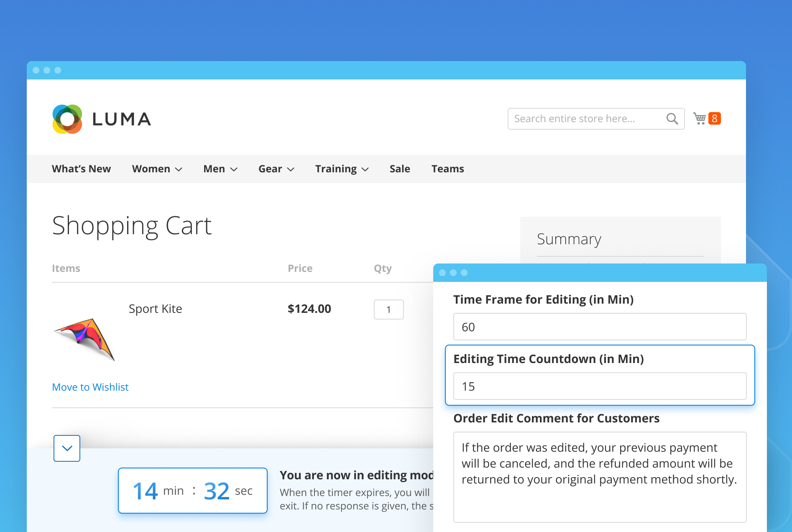Expand the Women category dropdown
Viewport: 792px width, 532px height.
click(157, 169)
